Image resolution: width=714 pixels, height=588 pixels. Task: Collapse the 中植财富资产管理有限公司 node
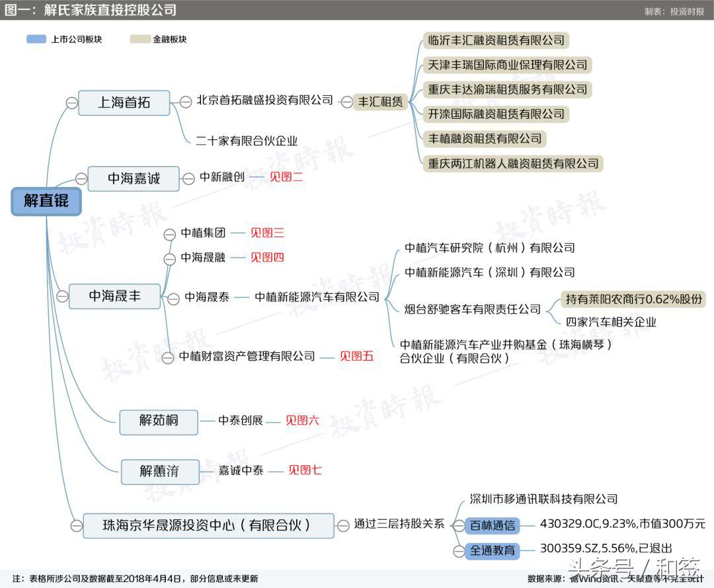pos(167,356)
